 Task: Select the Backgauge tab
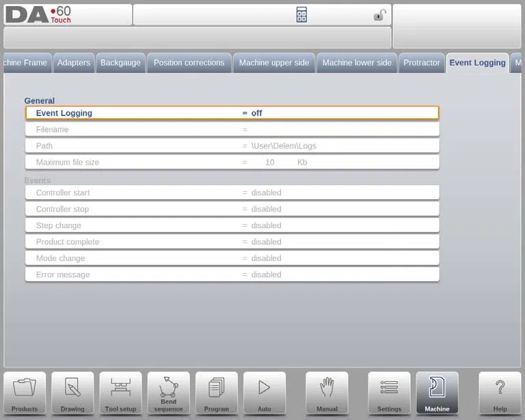tap(120, 63)
